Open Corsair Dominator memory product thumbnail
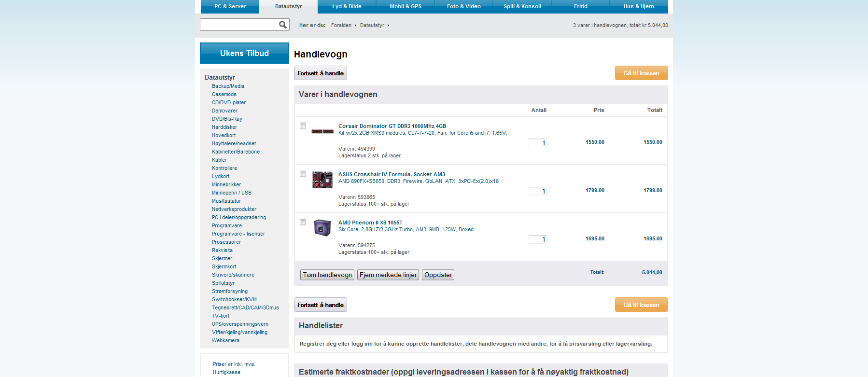The height and width of the screenshot is (377, 868). point(322,131)
